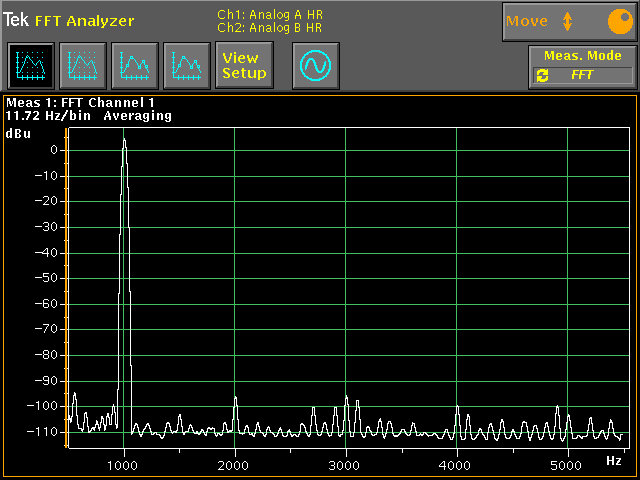Click the dBu axis unit label
The height and width of the screenshot is (480, 640).
[x=18, y=133]
